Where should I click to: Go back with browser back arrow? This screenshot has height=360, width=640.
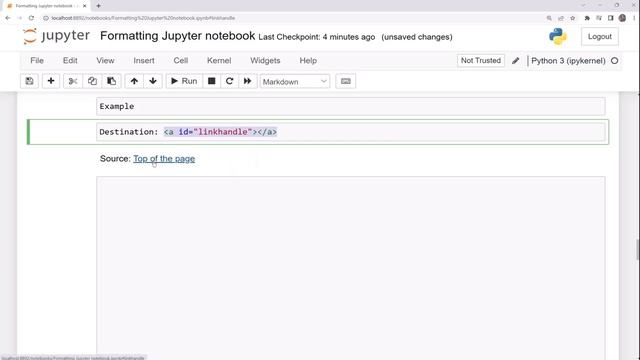[8, 18]
